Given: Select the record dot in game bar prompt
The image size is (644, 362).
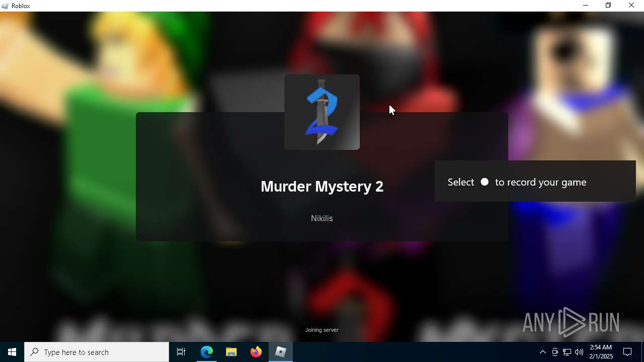Looking at the screenshot, I should (x=485, y=182).
